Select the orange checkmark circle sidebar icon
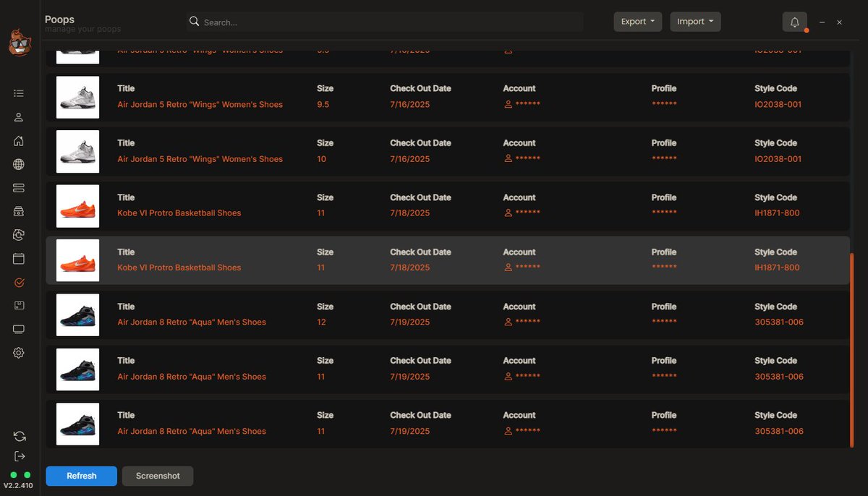The image size is (868, 496). 19,282
